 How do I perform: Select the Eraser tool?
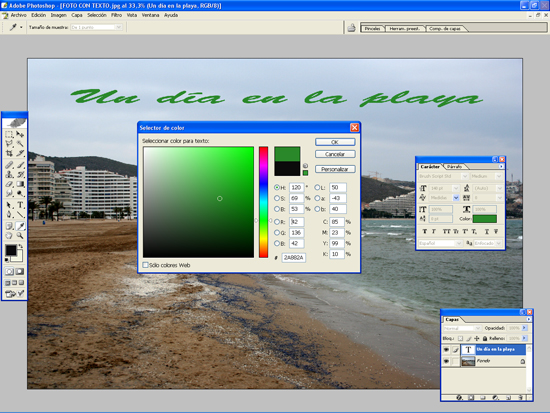point(9,184)
